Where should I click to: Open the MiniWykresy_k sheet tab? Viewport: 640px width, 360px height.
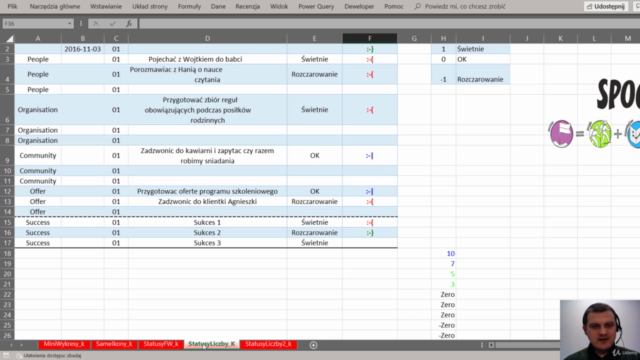tap(64, 344)
